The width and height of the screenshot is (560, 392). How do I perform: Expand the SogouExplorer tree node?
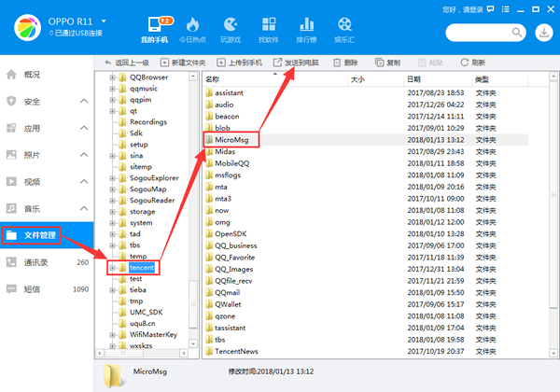[112, 178]
